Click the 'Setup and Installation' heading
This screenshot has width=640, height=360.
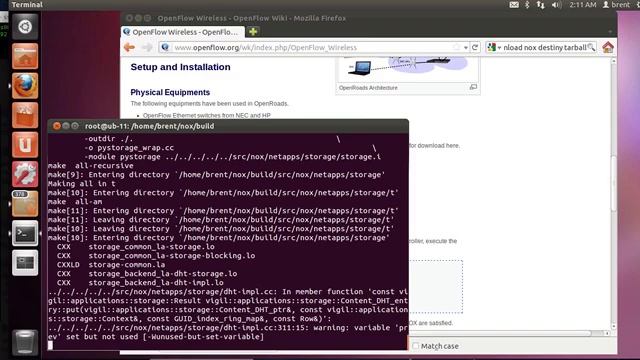pyautogui.click(x=180, y=67)
